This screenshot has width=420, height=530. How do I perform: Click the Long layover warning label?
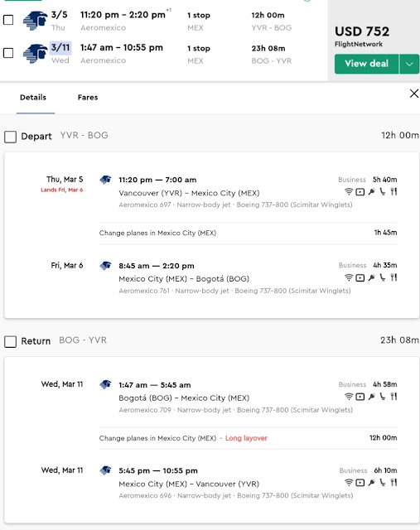[246, 438]
